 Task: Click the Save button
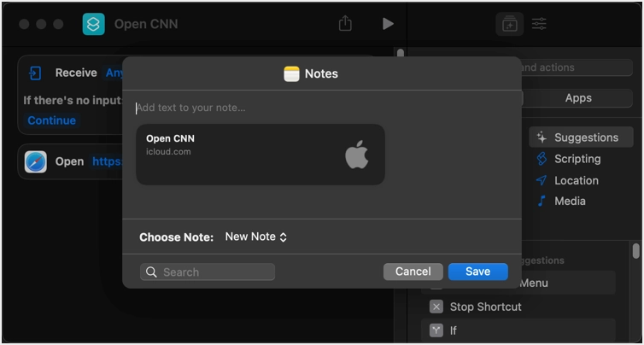point(478,272)
